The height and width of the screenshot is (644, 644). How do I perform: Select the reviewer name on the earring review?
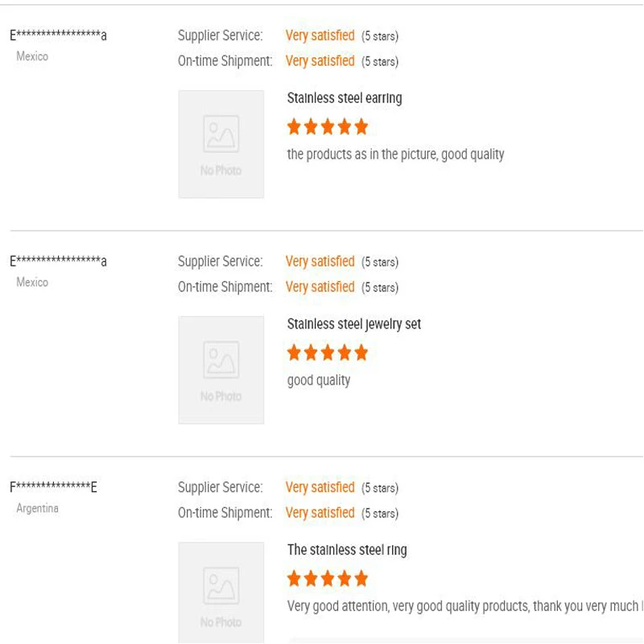point(58,35)
